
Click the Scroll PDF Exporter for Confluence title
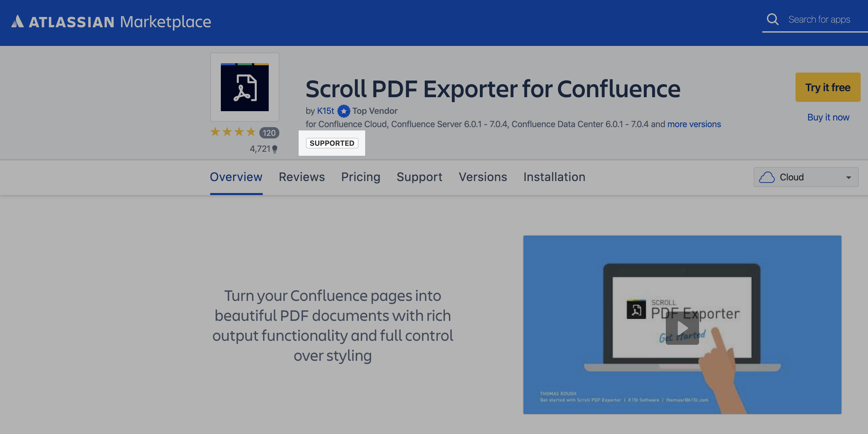[x=493, y=89]
